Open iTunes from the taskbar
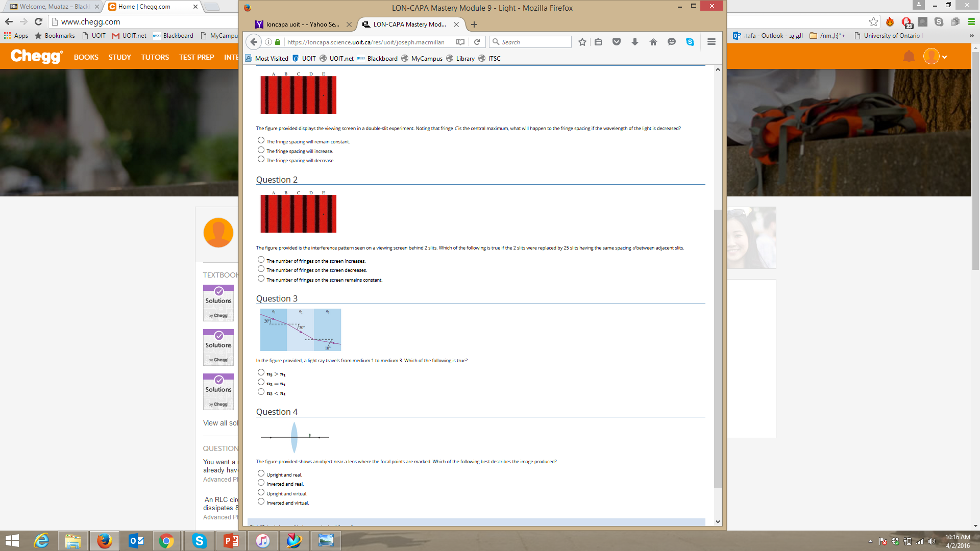 pyautogui.click(x=262, y=541)
